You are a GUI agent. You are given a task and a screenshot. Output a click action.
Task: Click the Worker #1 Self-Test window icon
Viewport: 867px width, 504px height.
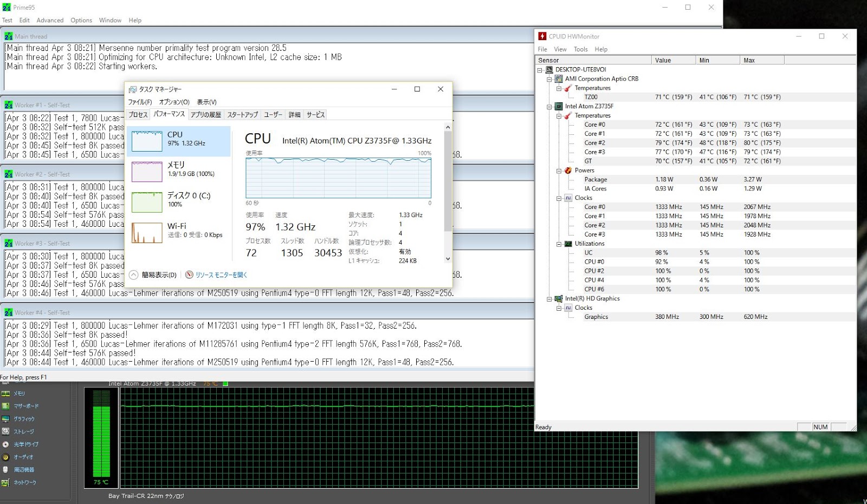[x=9, y=105]
